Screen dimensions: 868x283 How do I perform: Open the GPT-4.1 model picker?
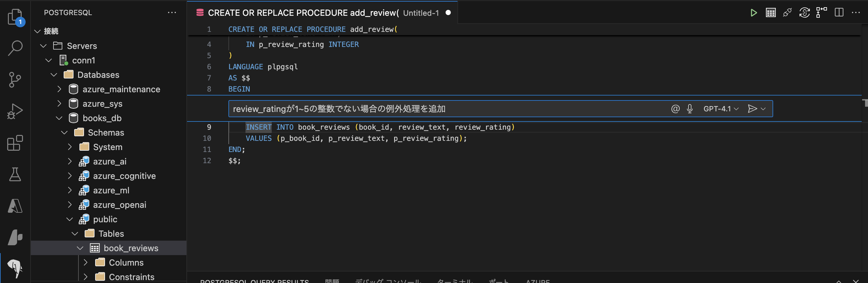(721, 109)
